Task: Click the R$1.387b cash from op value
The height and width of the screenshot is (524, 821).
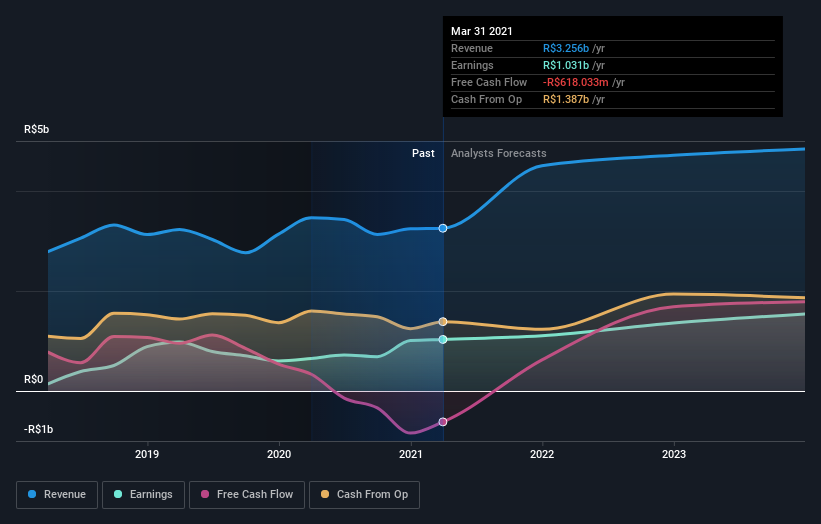Action: pos(566,99)
